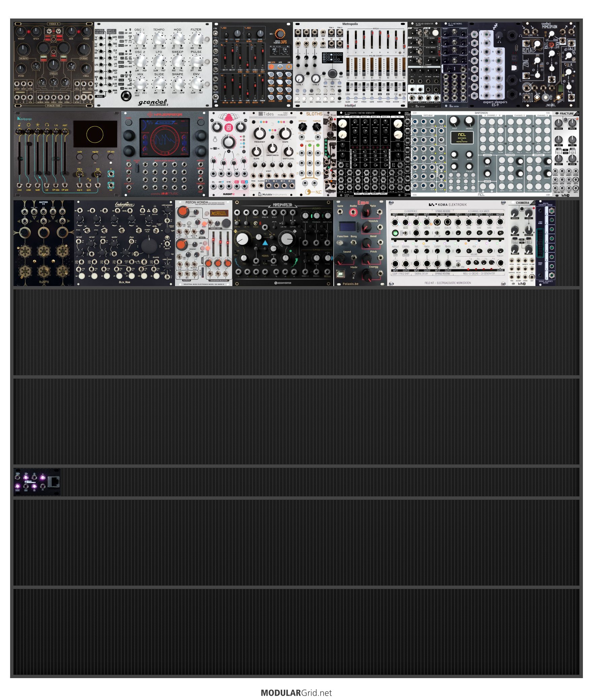Click the ZONE knob on Mimeophon
The width and height of the screenshot is (593, 700).
click(x=537, y=61)
